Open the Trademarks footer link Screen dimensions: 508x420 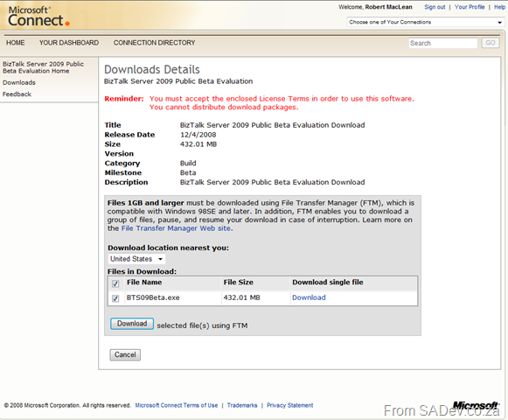[x=242, y=405]
